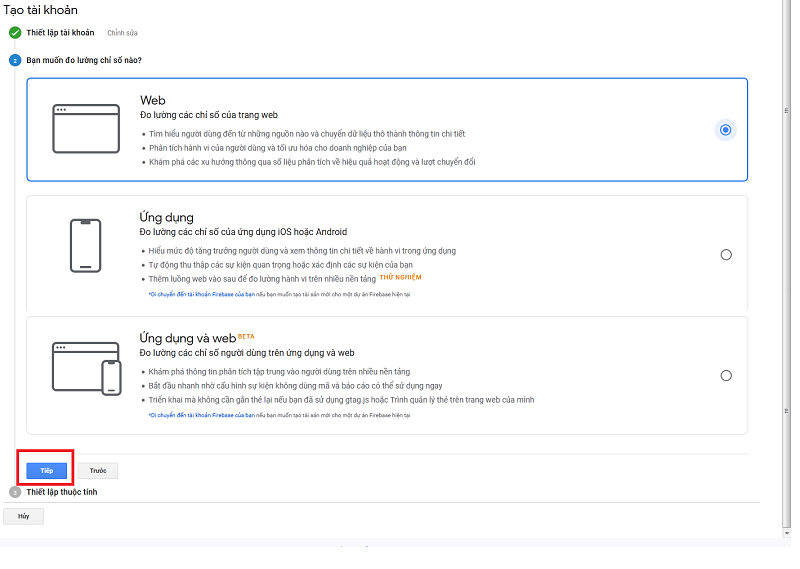Go back with the Trước button

click(98, 470)
